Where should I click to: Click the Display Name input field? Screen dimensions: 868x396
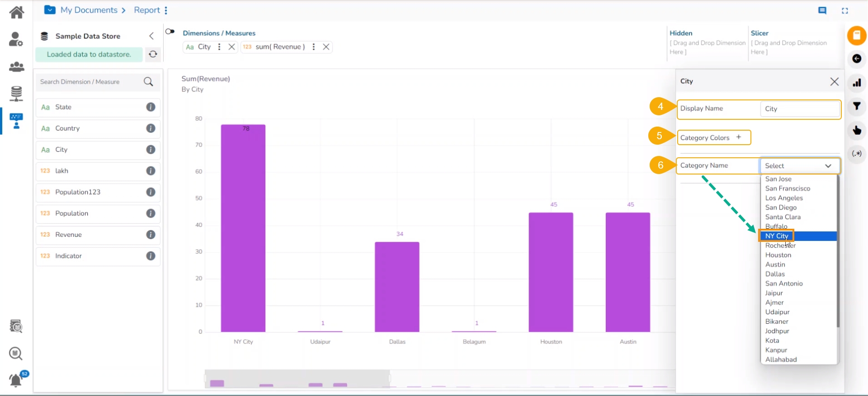[x=799, y=109]
